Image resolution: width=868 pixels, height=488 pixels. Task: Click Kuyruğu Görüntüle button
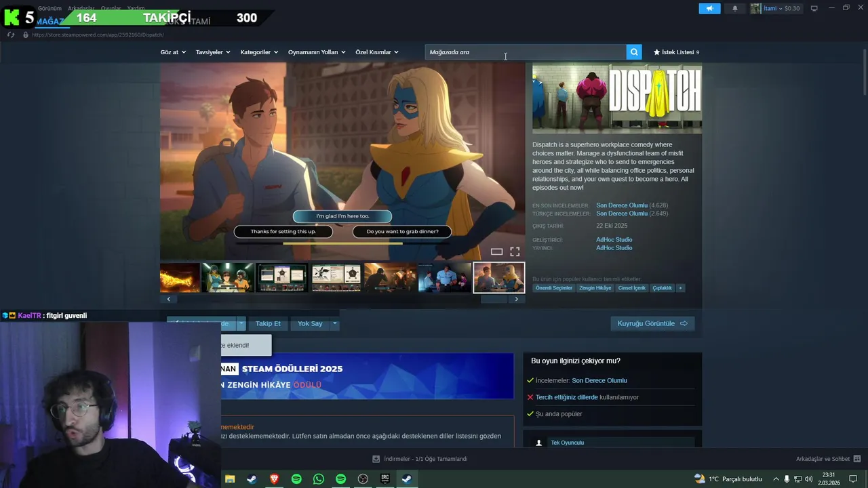(x=652, y=323)
